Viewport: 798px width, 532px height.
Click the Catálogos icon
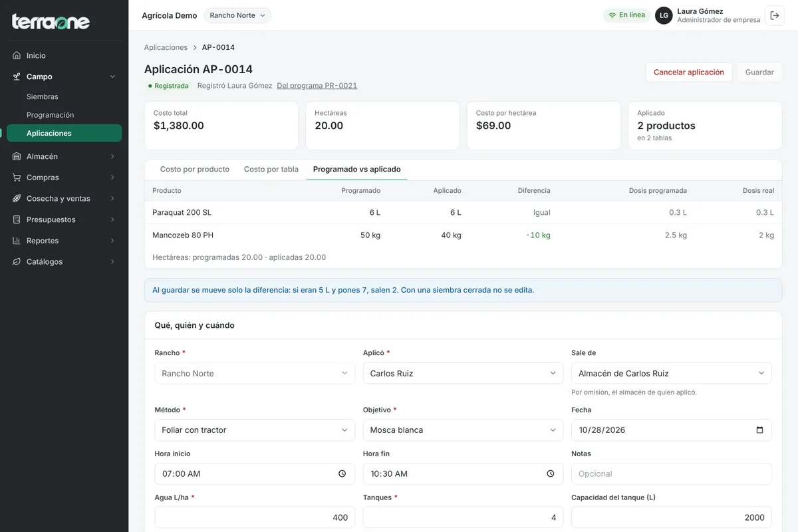click(17, 262)
